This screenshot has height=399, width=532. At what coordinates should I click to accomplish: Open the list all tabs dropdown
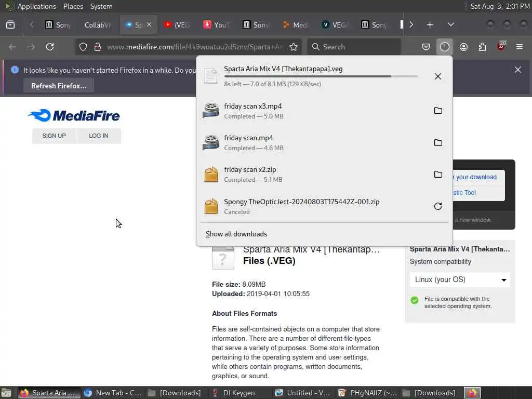tap(450, 25)
